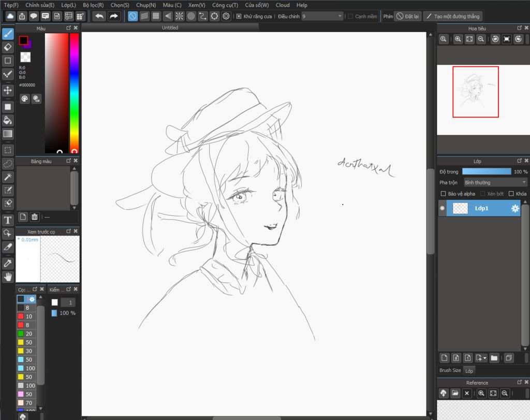Open snap settings gear icon
530x420 pixels.
(x=226, y=16)
